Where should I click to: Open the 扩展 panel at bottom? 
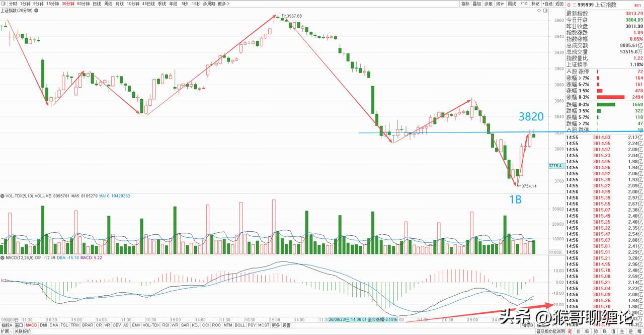click(x=6, y=331)
